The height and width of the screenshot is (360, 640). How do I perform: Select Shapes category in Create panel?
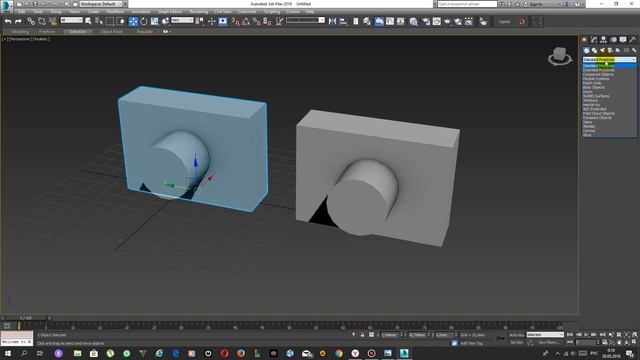tap(594, 50)
